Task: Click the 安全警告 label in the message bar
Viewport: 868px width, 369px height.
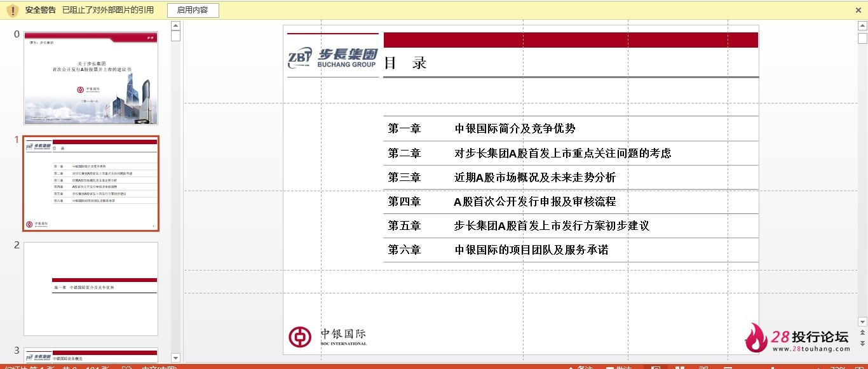Action: (41, 10)
